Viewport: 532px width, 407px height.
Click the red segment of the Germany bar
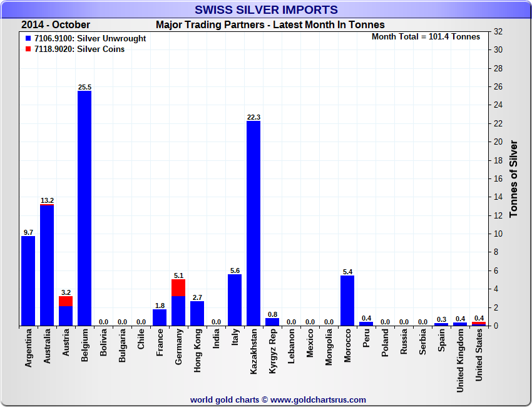[x=178, y=287]
